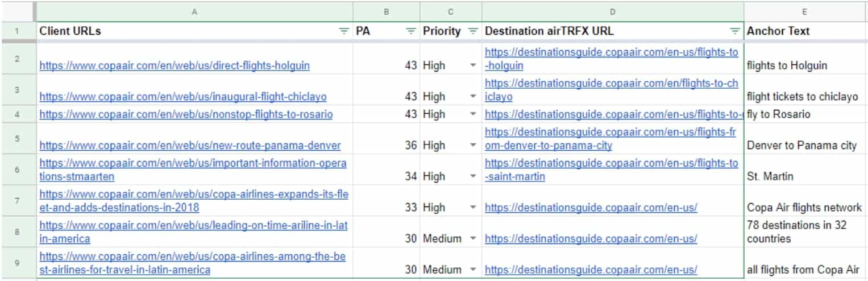Open destinationsguide en-us link in row 9
The height and width of the screenshot is (281, 868).
point(591,270)
